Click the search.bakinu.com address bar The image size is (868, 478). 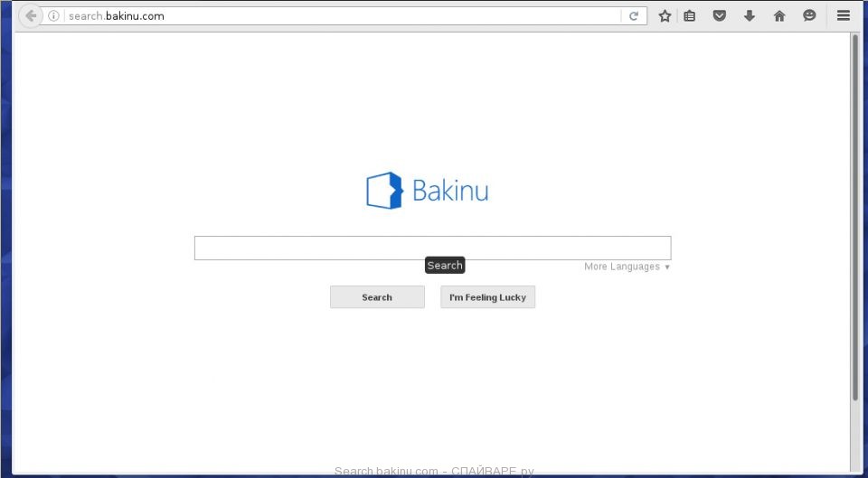344,16
